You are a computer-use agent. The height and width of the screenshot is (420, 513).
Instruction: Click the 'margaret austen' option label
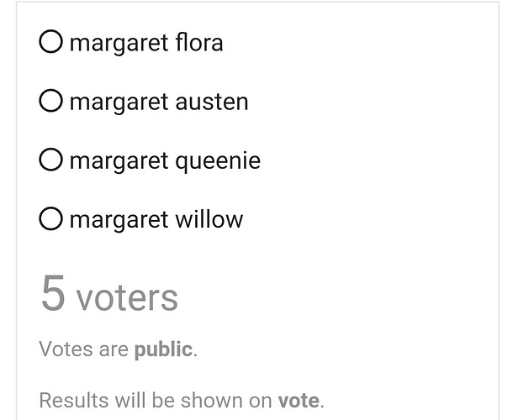pyautogui.click(x=159, y=102)
